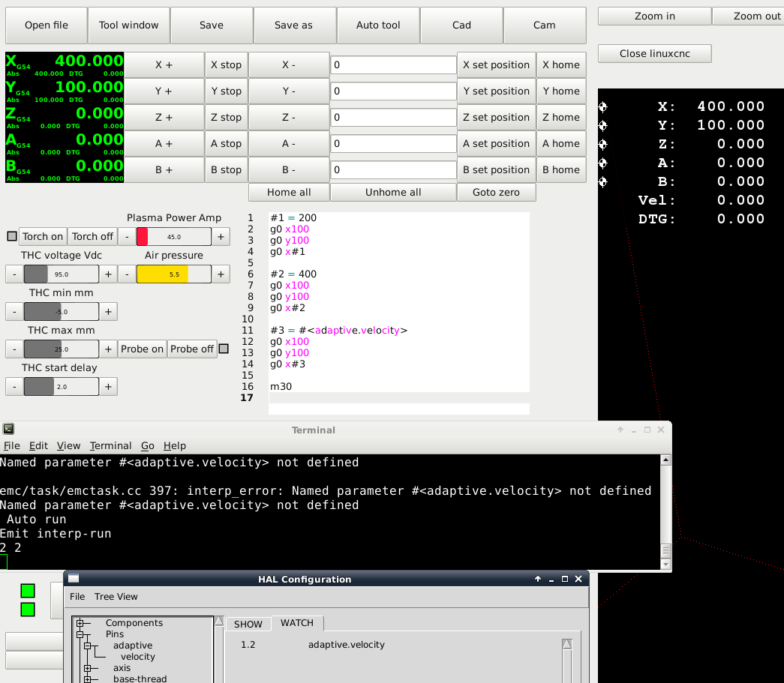Collapse the Pins tree node
This screenshot has width=784, height=683.
(x=80, y=634)
